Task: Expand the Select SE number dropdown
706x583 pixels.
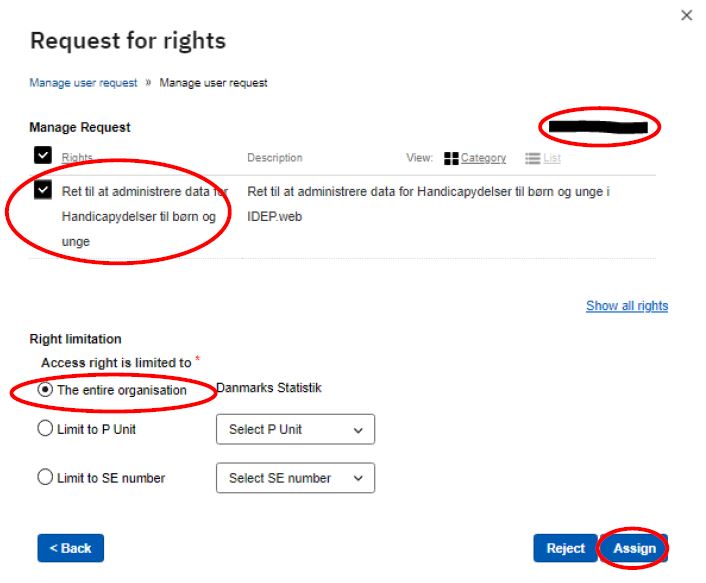Action: (x=295, y=478)
